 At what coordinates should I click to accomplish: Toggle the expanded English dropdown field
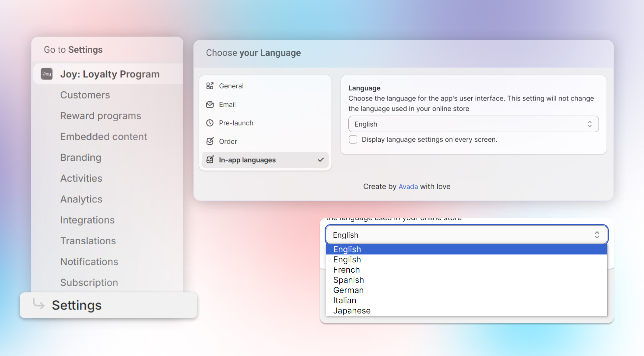pos(466,235)
